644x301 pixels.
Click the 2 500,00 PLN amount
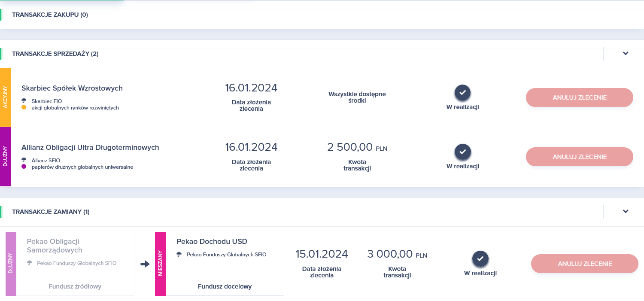coord(357,147)
